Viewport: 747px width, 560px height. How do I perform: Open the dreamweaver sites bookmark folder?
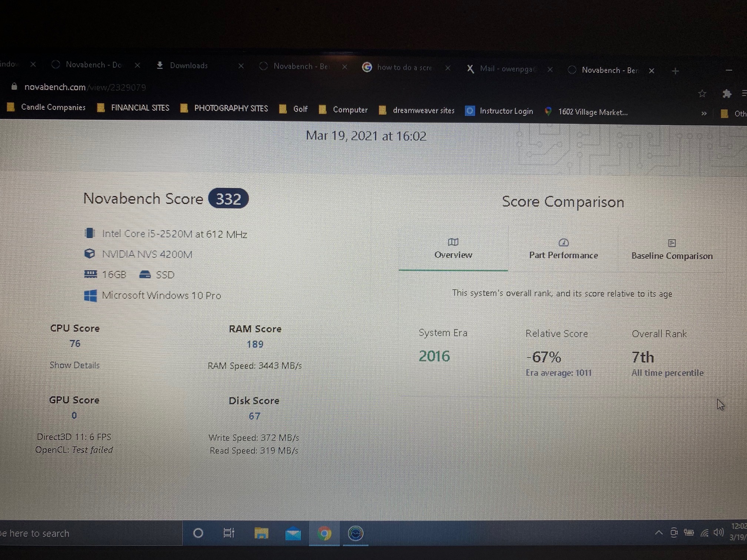coord(416,110)
